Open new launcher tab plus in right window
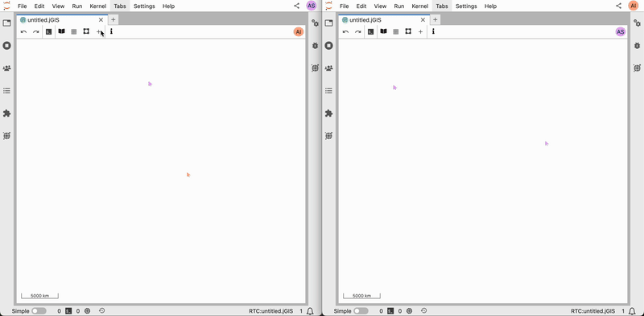 click(436, 19)
